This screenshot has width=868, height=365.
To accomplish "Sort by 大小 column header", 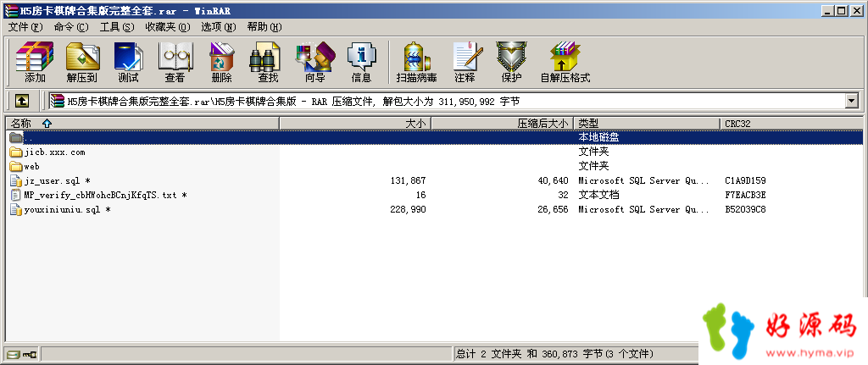I will pyautogui.click(x=355, y=124).
